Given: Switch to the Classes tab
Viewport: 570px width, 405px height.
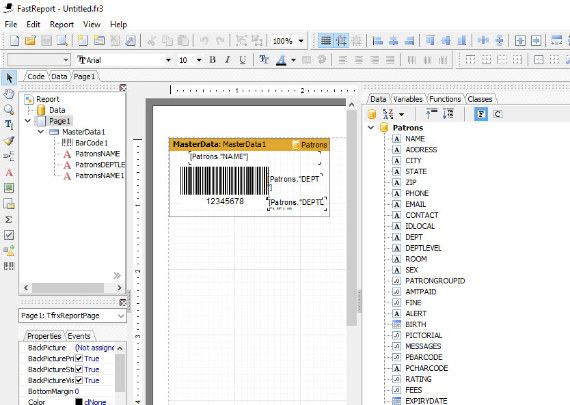Looking at the screenshot, I should pos(480,99).
